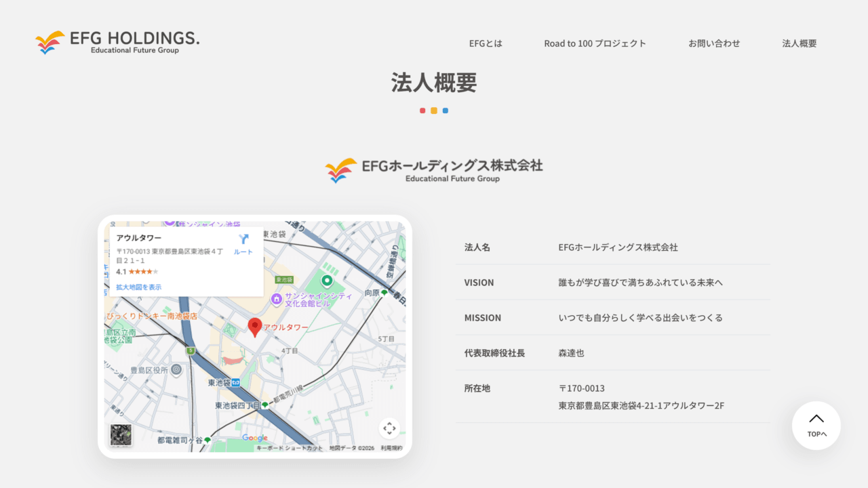Click the EFG Holdings logo in header
868x488 pixels.
pos(117,42)
